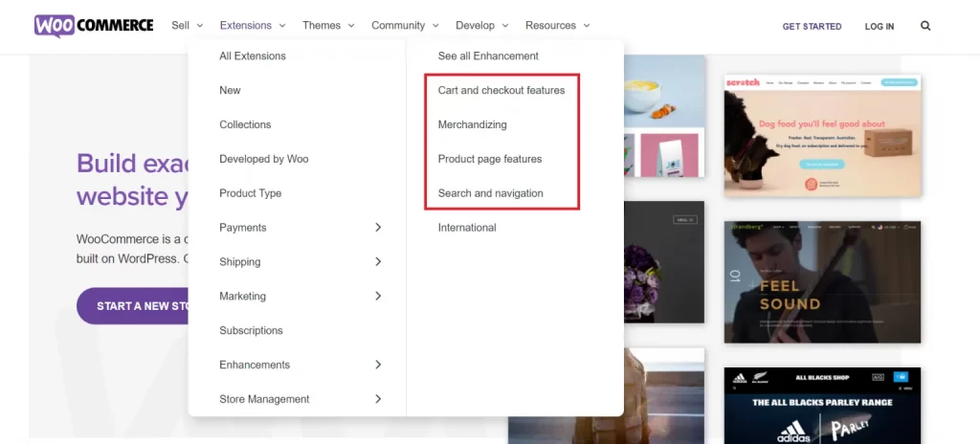Click the Get Started link
This screenshot has height=444, width=980.
coord(812,27)
